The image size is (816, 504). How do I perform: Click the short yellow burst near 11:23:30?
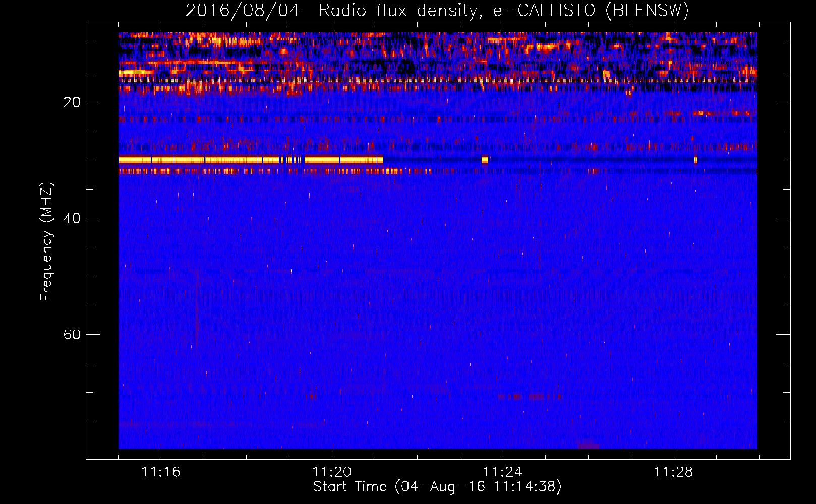click(x=485, y=160)
